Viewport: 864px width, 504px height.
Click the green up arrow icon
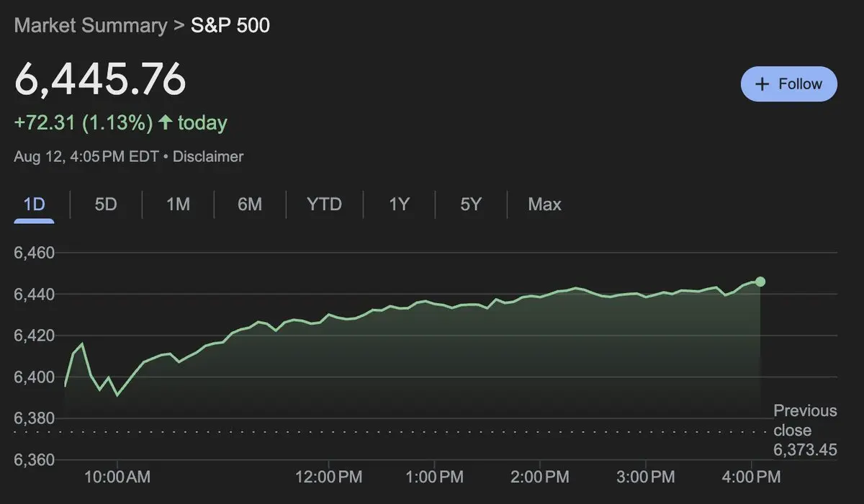(x=166, y=123)
